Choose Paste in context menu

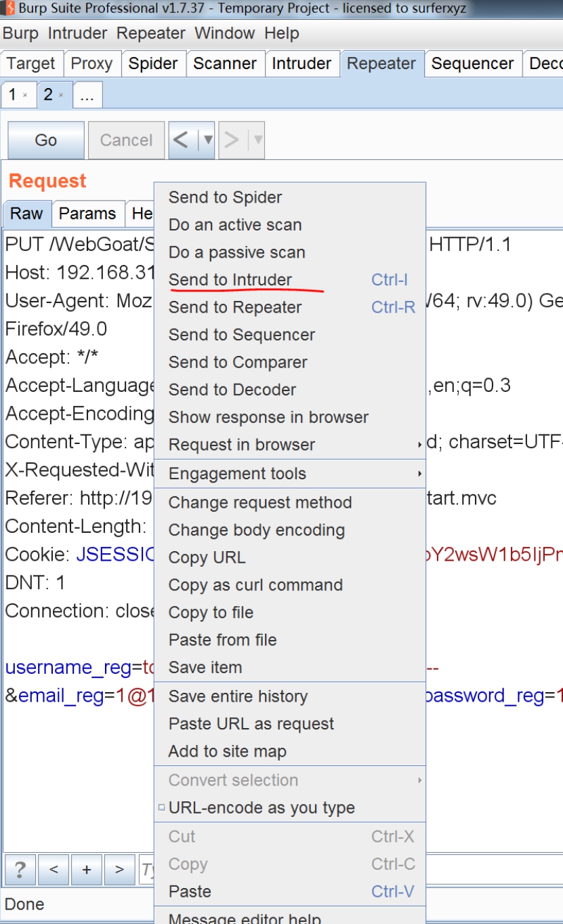(x=290, y=891)
